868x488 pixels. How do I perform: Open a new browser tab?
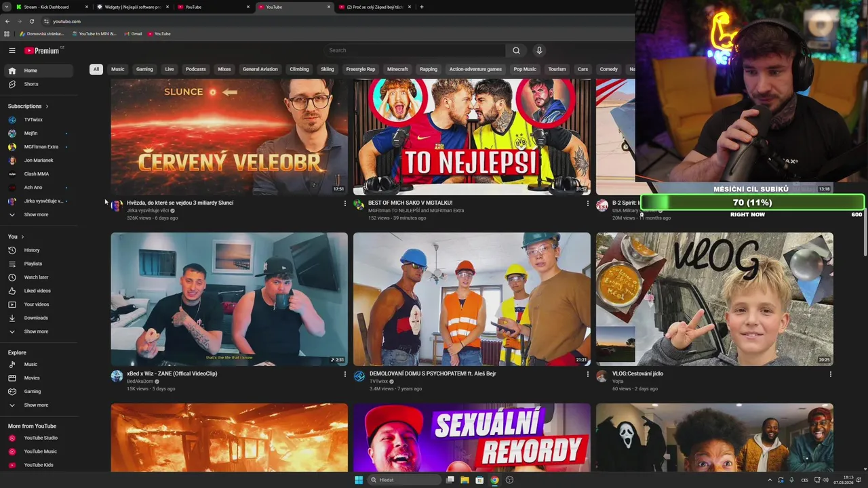coord(422,7)
